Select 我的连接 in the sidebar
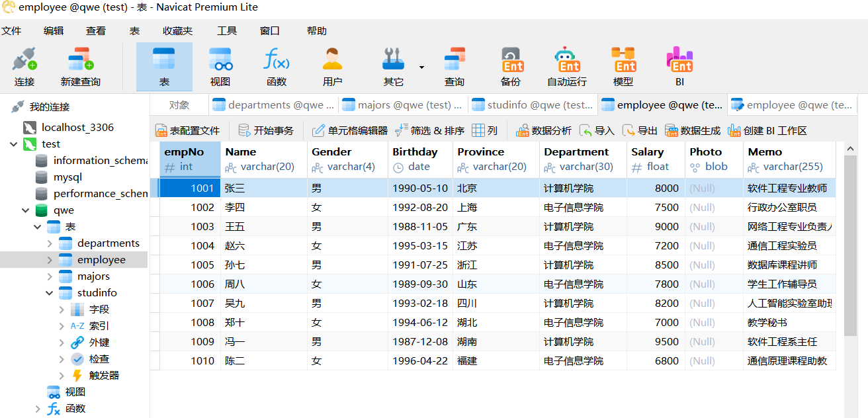 pos(49,106)
